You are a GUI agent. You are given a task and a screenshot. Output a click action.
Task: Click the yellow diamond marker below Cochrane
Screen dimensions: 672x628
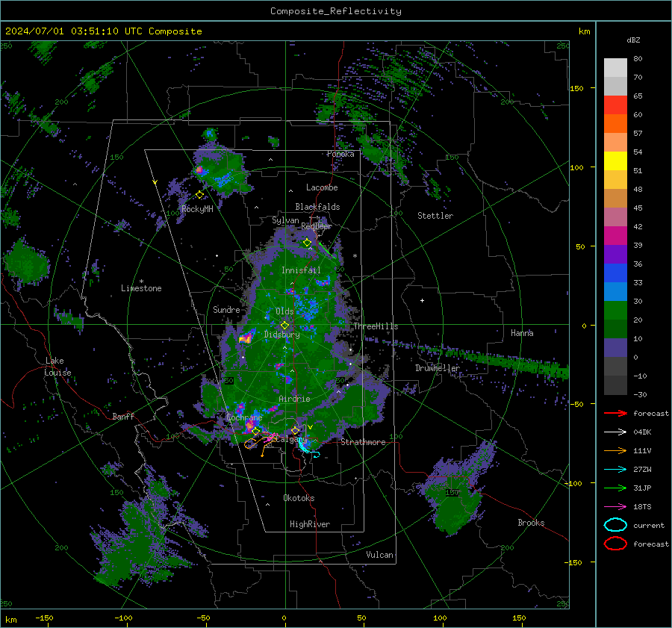[x=256, y=431]
